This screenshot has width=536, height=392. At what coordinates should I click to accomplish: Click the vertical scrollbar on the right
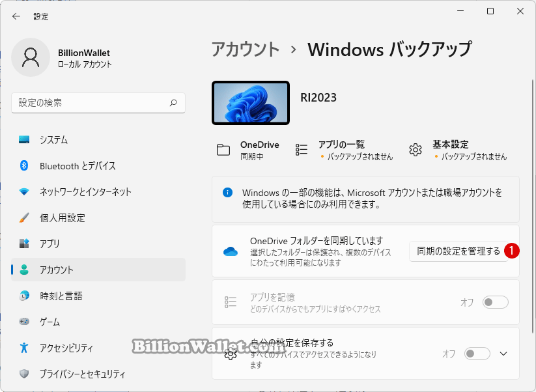pyautogui.click(x=533, y=206)
